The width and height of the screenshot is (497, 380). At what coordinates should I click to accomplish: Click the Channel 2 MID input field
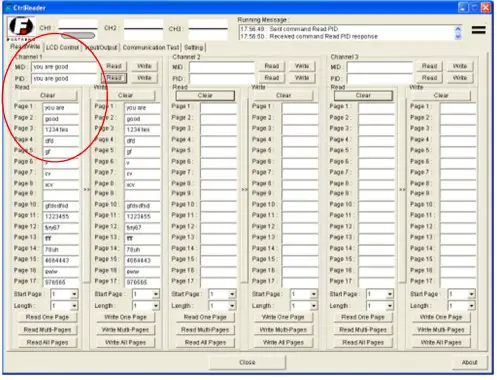pyautogui.click(x=222, y=67)
